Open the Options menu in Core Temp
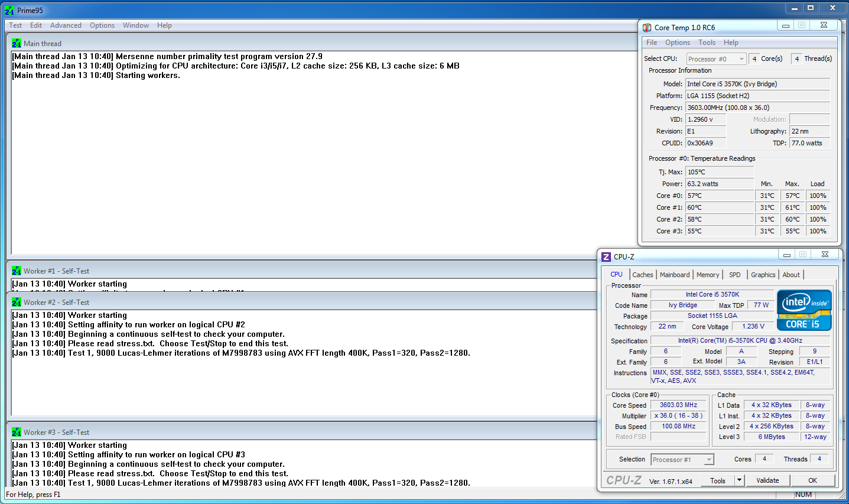This screenshot has width=849, height=504. tap(678, 43)
